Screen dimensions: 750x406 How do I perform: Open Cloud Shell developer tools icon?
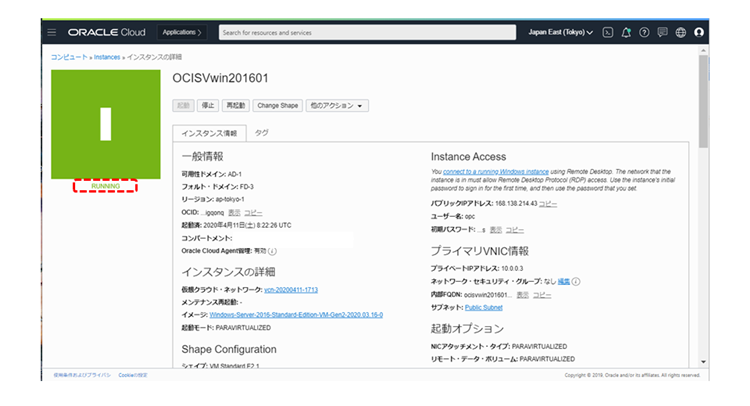[607, 33]
